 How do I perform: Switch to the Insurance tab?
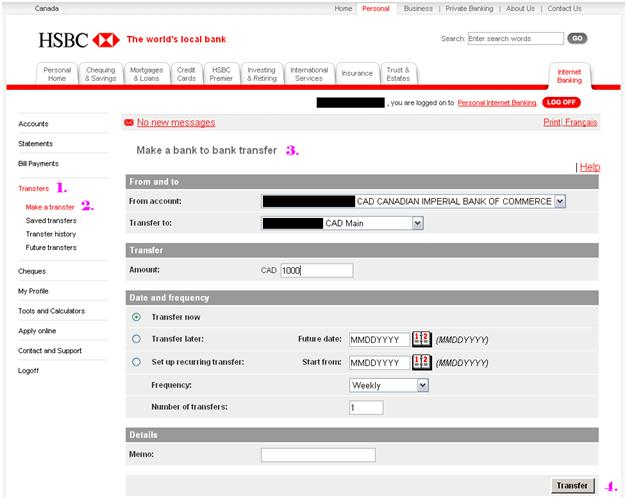point(357,74)
